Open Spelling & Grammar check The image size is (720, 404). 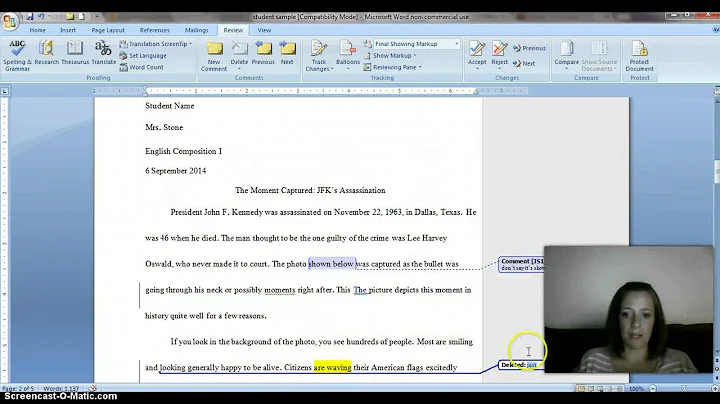click(17, 56)
